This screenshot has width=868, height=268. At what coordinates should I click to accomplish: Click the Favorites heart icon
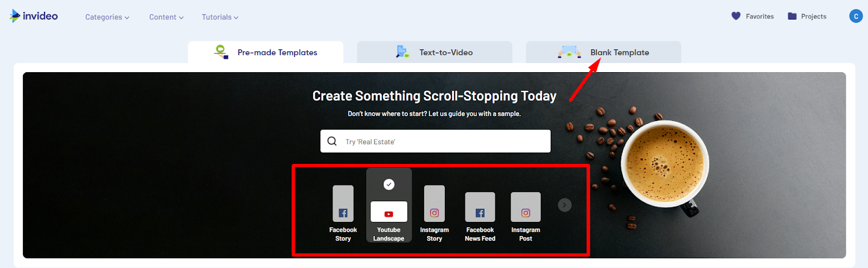[736, 16]
